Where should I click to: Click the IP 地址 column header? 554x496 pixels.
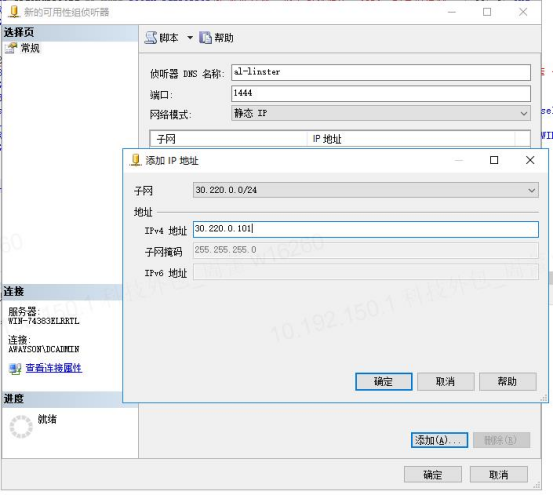point(411,138)
